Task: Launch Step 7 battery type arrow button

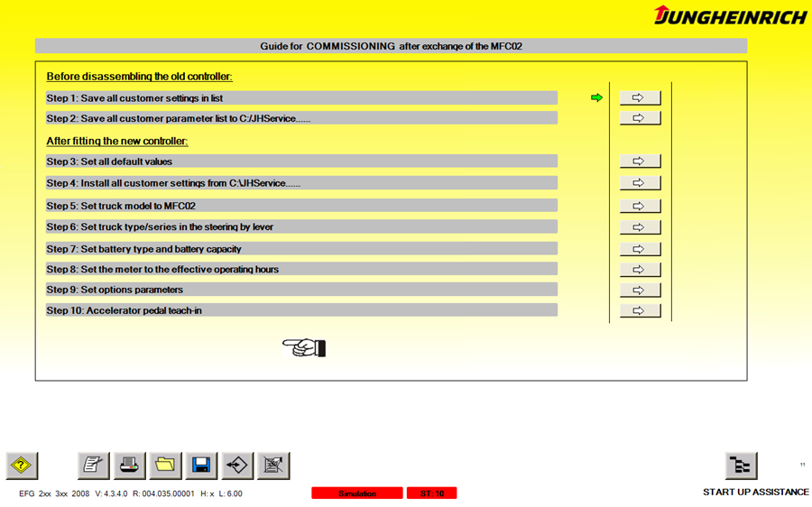Action: click(640, 249)
